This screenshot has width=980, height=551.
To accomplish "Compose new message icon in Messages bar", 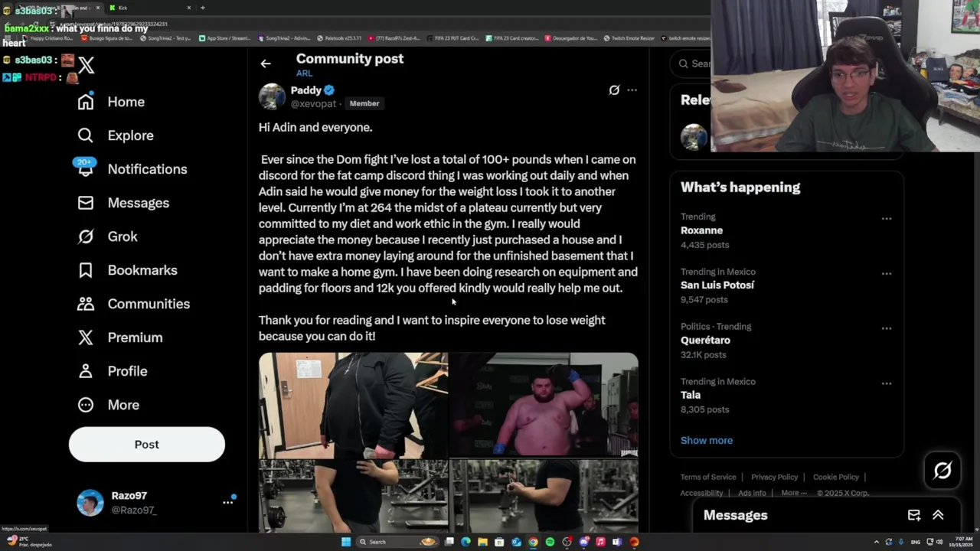I will point(914,515).
